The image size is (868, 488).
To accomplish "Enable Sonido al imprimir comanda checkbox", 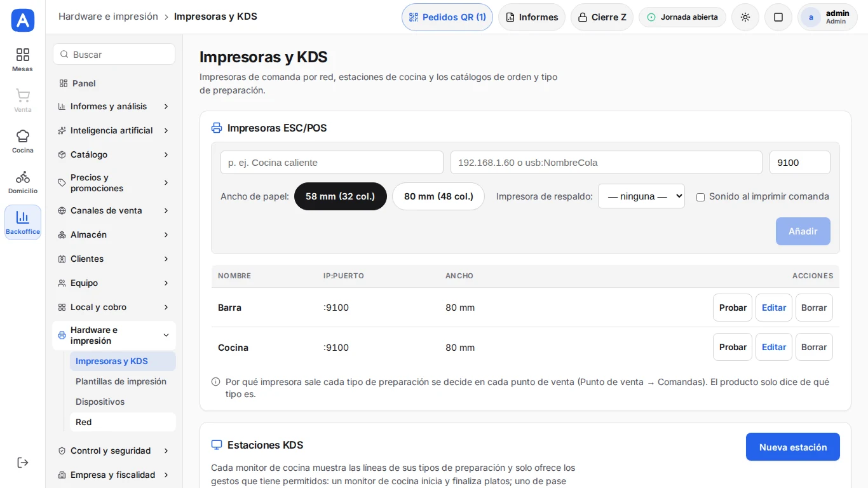I will (700, 197).
